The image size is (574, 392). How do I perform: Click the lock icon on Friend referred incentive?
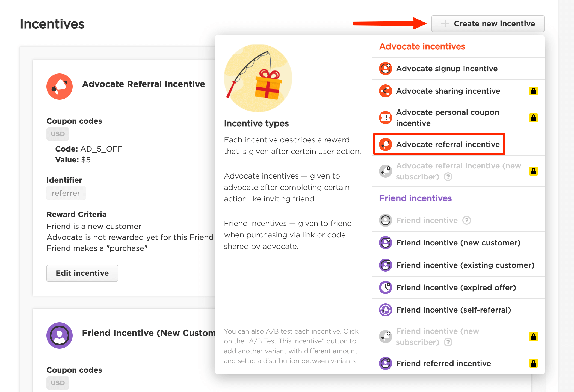[533, 363]
